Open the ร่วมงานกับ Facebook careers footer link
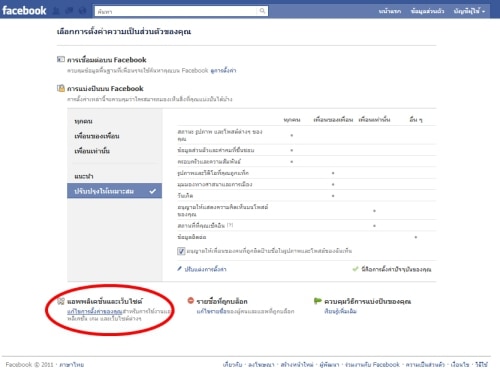This screenshot has width=500, height=375. [x=372, y=365]
